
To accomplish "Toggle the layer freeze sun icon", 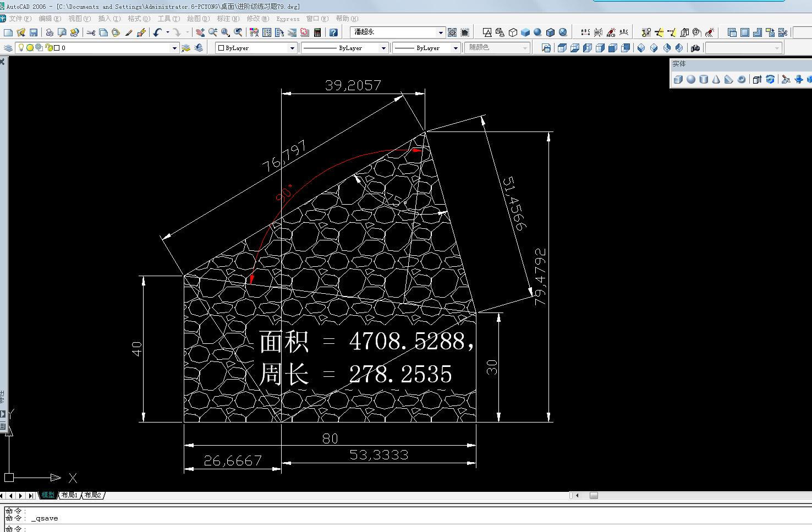I will tap(30, 48).
